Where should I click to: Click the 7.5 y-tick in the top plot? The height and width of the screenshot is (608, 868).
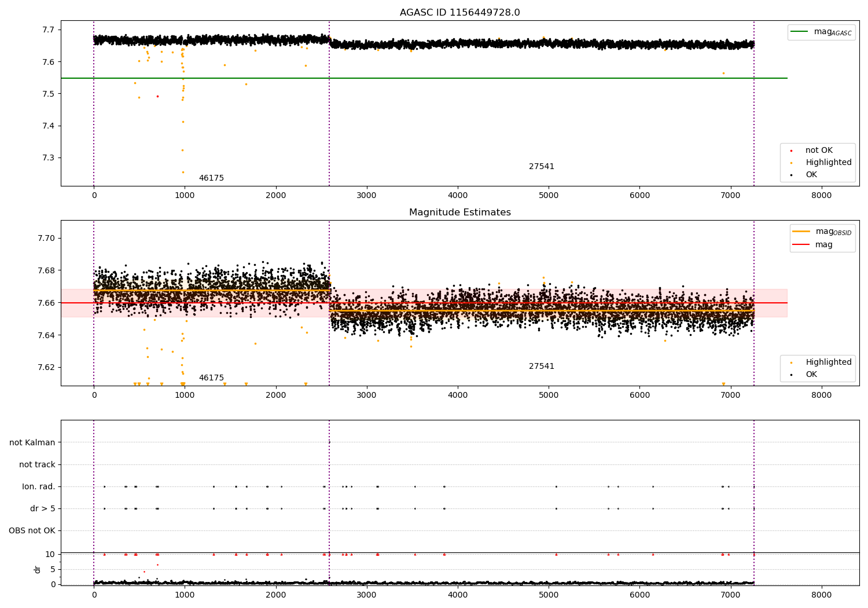pos(49,94)
